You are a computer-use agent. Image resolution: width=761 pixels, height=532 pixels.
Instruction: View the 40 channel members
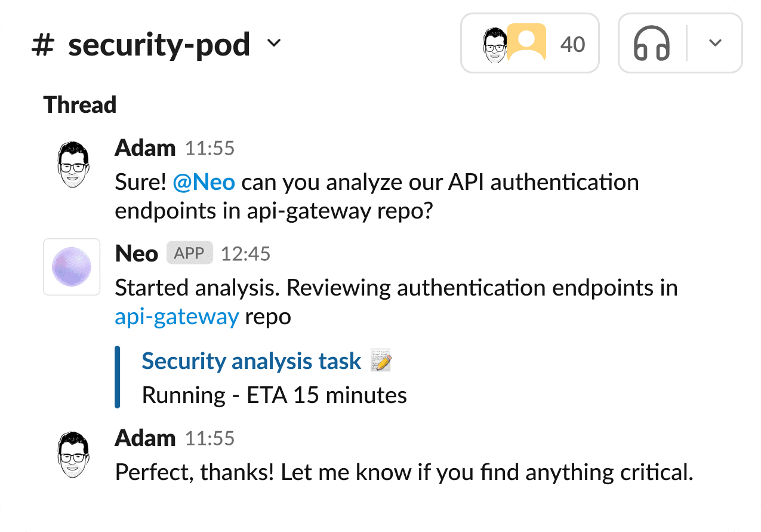(572, 44)
